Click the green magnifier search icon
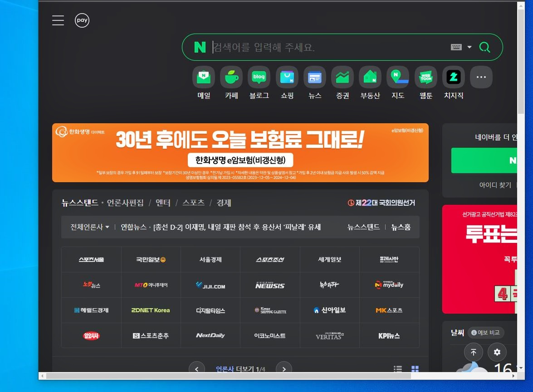533x392 pixels. click(x=485, y=47)
